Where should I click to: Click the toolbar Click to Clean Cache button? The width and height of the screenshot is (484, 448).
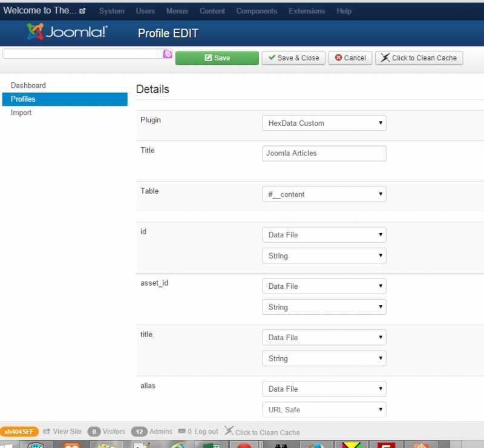click(419, 58)
